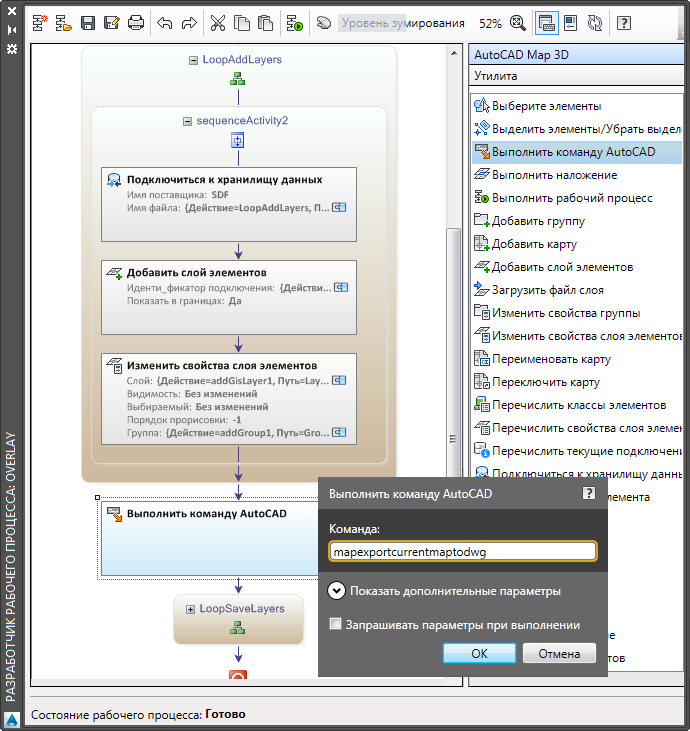This screenshot has width=690, height=731.
Task: Select Изменить свойства слоя элементов in list
Action: [577, 336]
